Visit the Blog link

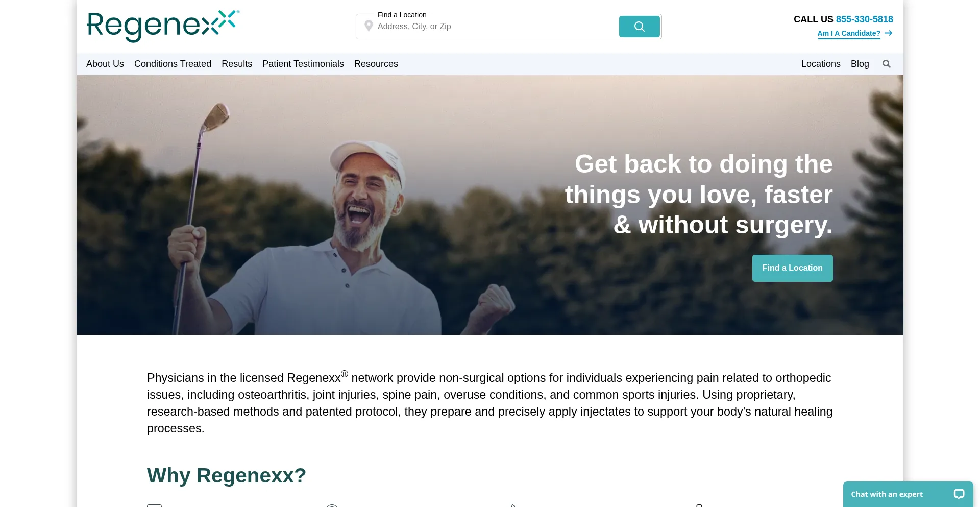pyautogui.click(x=860, y=64)
